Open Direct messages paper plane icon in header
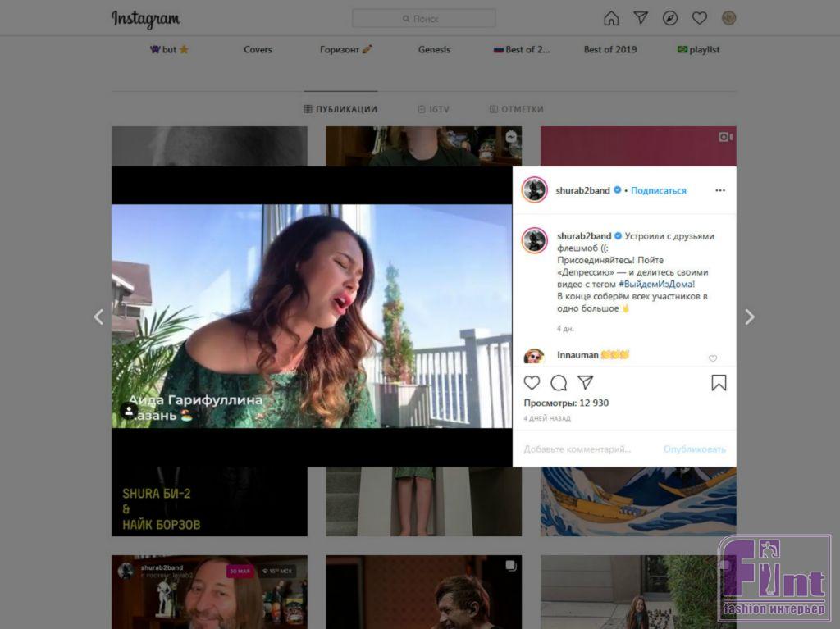Image resolution: width=840 pixels, height=629 pixels. pyautogui.click(x=641, y=18)
